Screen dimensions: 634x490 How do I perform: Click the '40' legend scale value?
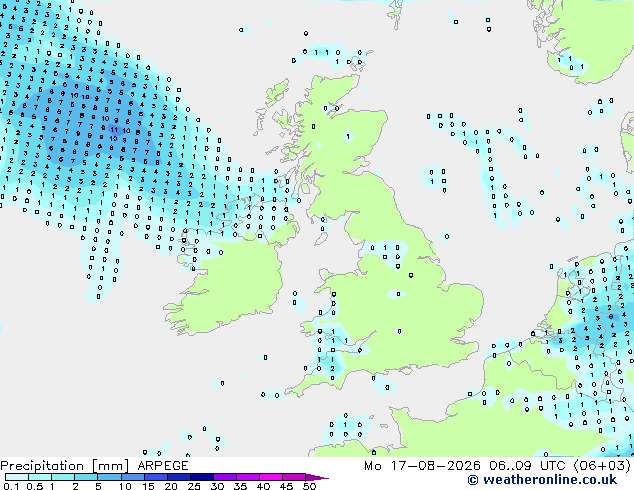click(263, 486)
